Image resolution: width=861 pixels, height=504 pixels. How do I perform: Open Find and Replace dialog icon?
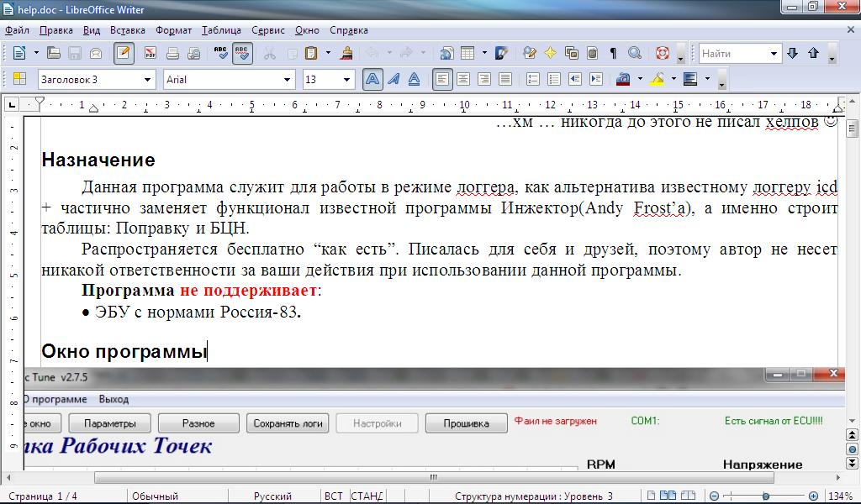click(530, 53)
